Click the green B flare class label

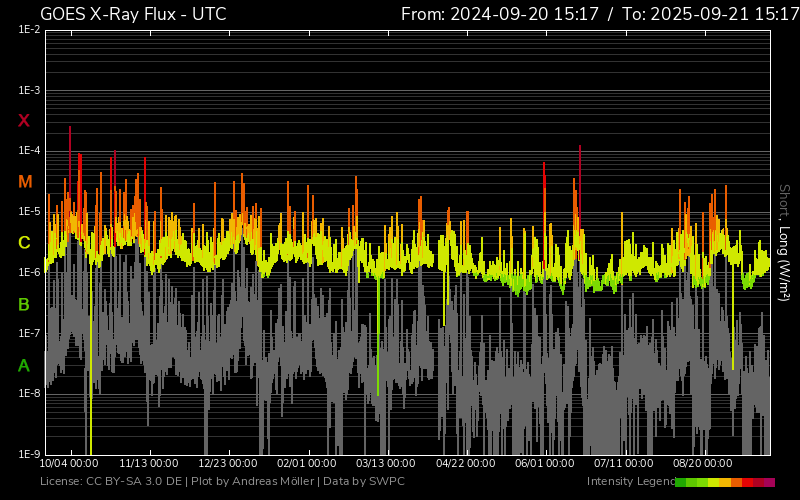(24, 304)
